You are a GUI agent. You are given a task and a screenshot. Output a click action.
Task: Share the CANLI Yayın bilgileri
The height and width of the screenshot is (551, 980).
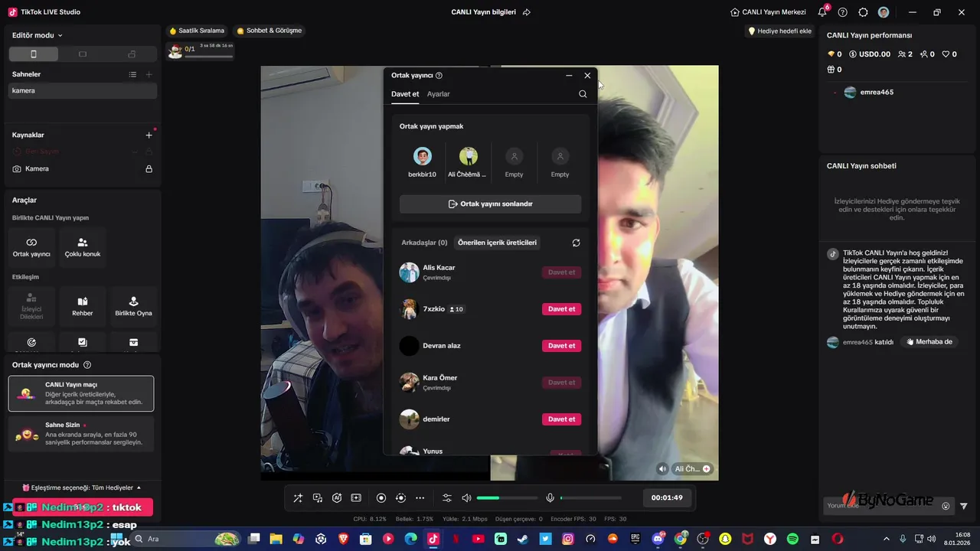527,12
